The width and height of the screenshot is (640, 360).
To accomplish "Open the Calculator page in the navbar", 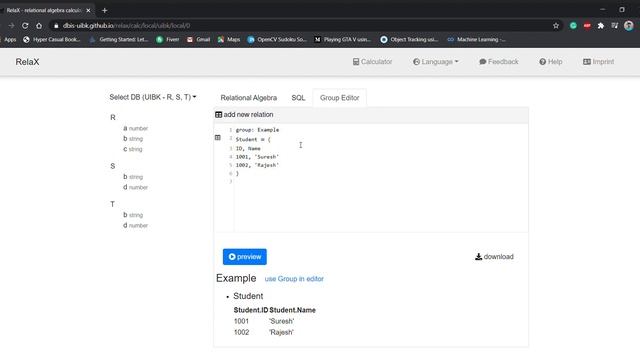I will (x=372, y=62).
